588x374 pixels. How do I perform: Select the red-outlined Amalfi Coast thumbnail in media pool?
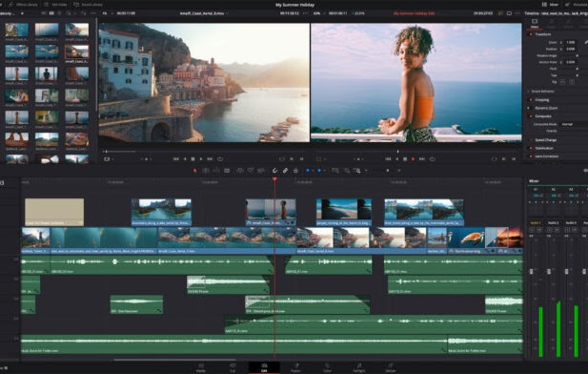(77, 52)
